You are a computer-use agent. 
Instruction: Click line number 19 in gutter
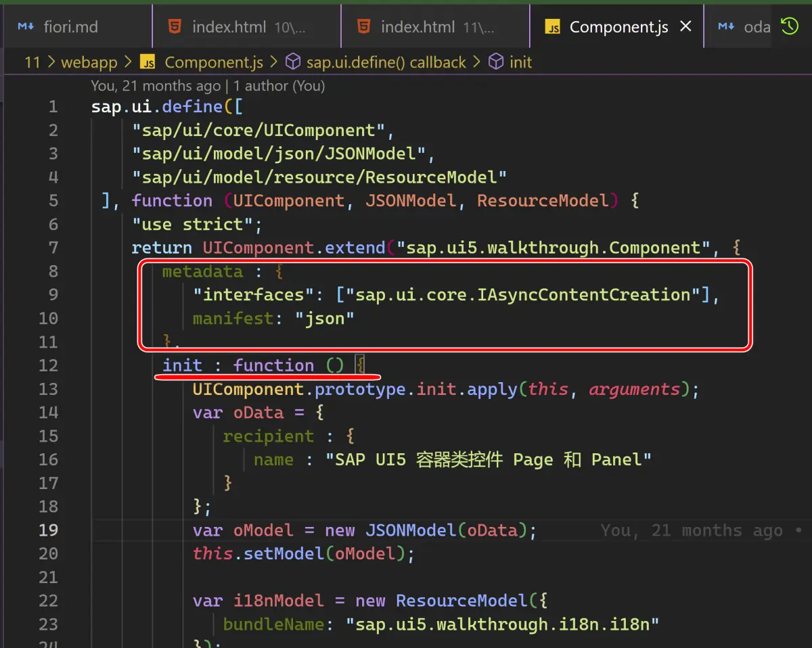click(48, 530)
